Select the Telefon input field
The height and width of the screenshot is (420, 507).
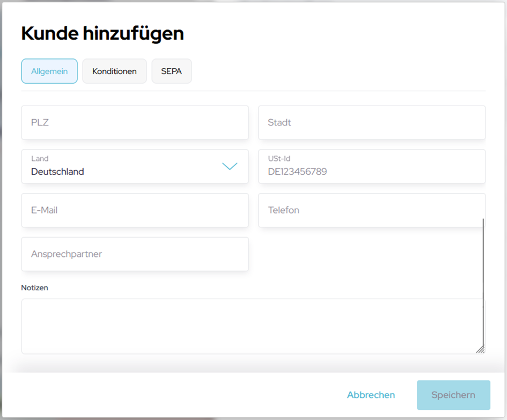[370, 210]
